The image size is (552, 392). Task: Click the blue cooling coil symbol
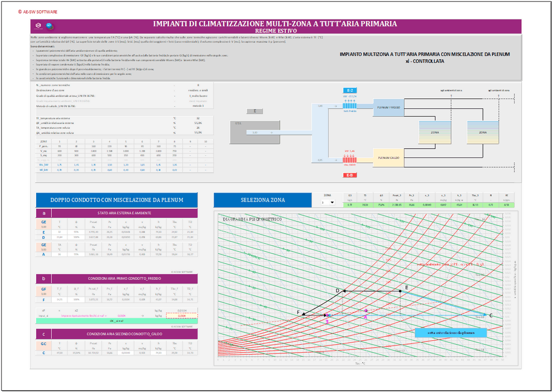pyautogui.click(x=350, y=103)
